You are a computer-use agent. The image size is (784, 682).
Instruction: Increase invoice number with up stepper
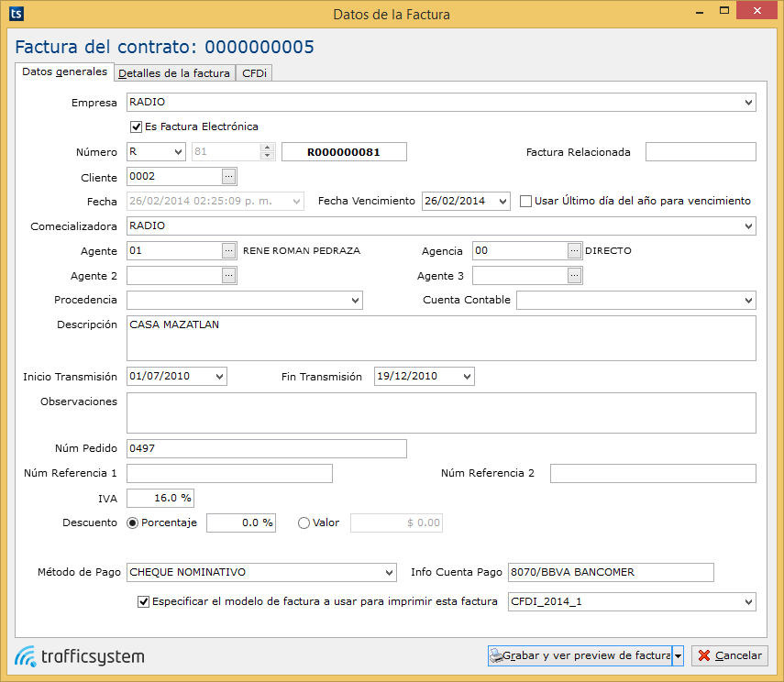pyautogui.click(x=268, y=148)
